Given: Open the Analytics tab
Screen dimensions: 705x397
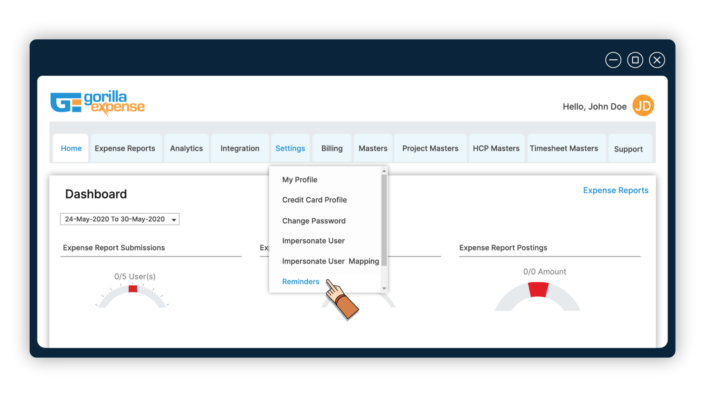Looking at the screenshot, I should pyautogui.click(x=186, y=148).
